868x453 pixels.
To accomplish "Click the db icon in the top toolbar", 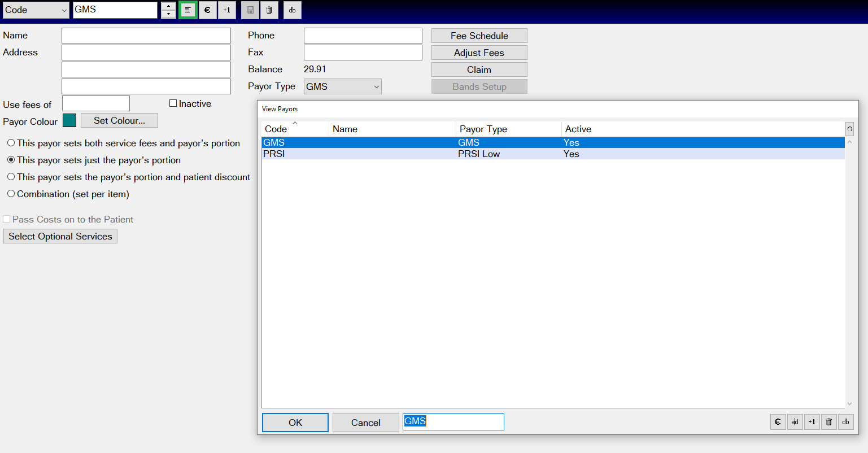I will 292,10.
